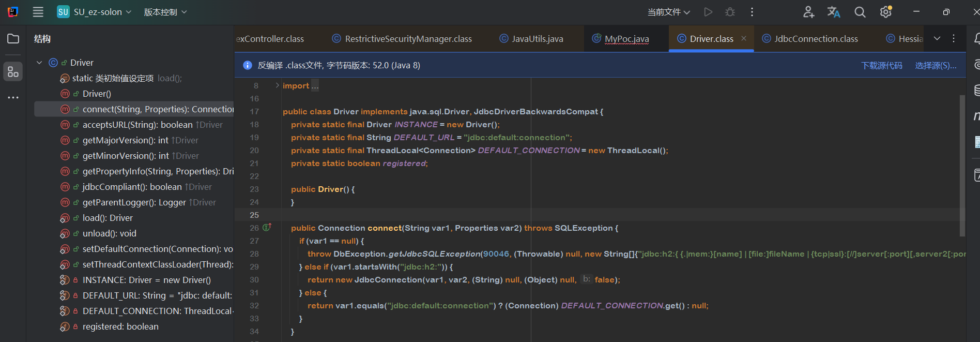Click the editor vertical scrollbar
This screenshot has height=342, width=980.
pos(962,166)
